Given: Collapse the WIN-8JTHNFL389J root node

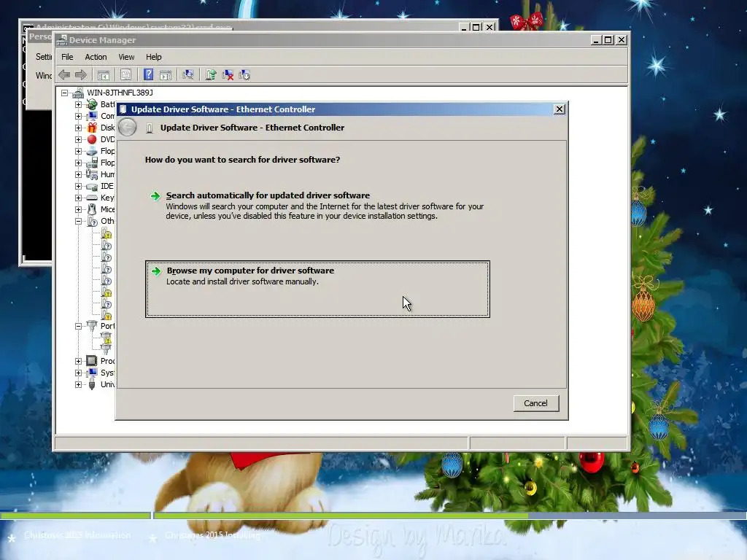Looking at the screenshot, I should 64,93.
